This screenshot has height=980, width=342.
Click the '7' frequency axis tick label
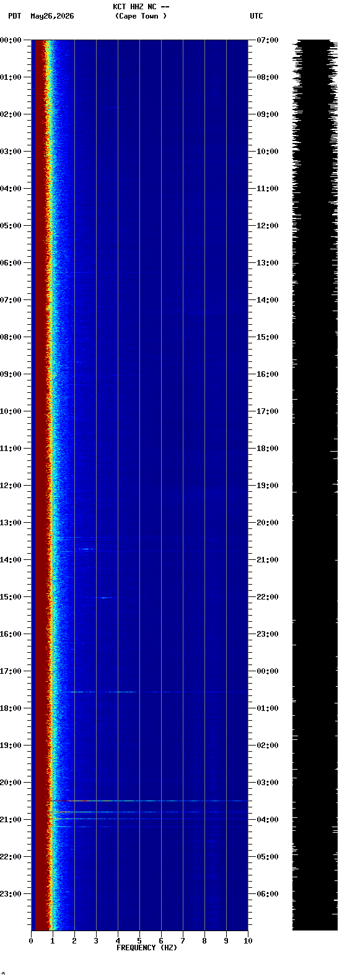point(183,941)
